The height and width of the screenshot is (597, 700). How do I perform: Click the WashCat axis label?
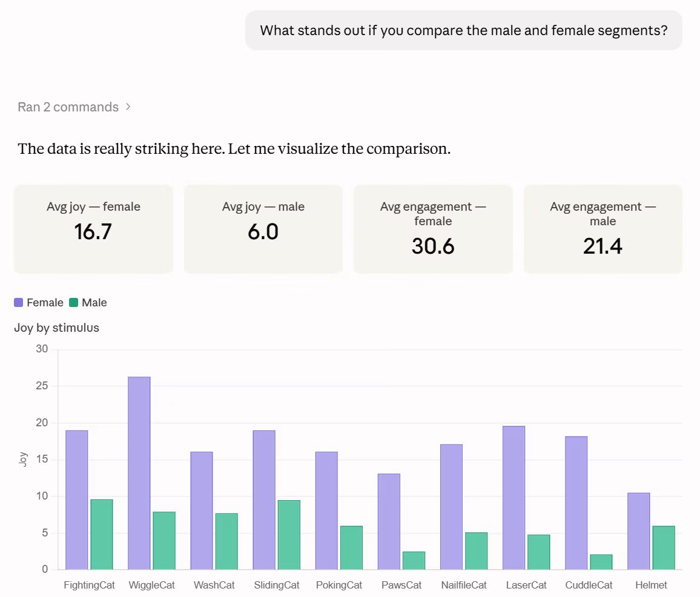tap(214, 585)
